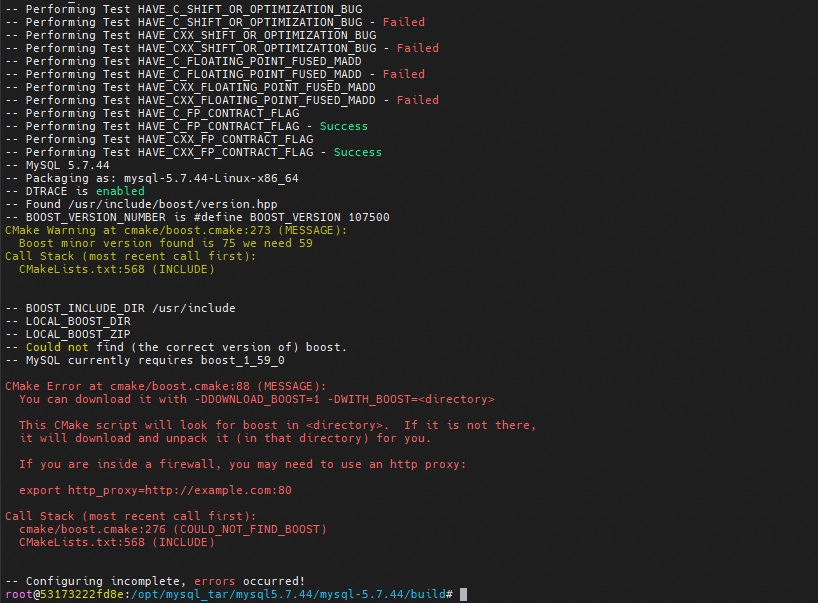Image resolution: width=818 pixels, height=603 pixels.
Task: Select 'Packaging as: mysql-5.7.44-Linux-x86_64' line
Action: [x=152, y=178]
